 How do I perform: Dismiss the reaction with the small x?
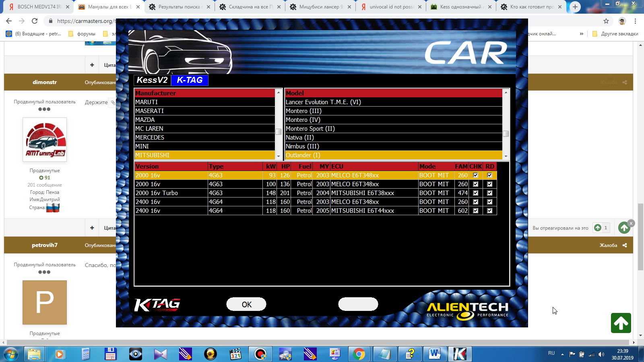[631, 223]
